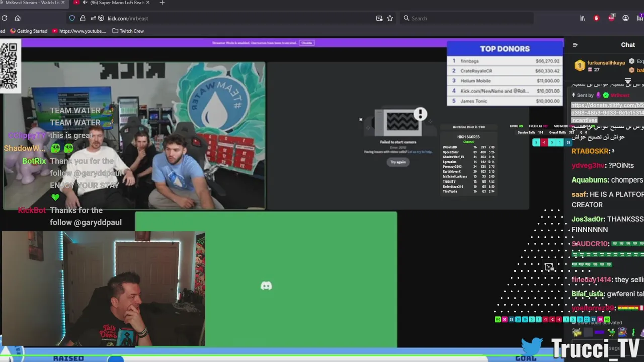644x362 pixels.
Task: Open the Adblock extension with badge
Action: (611, 18)
